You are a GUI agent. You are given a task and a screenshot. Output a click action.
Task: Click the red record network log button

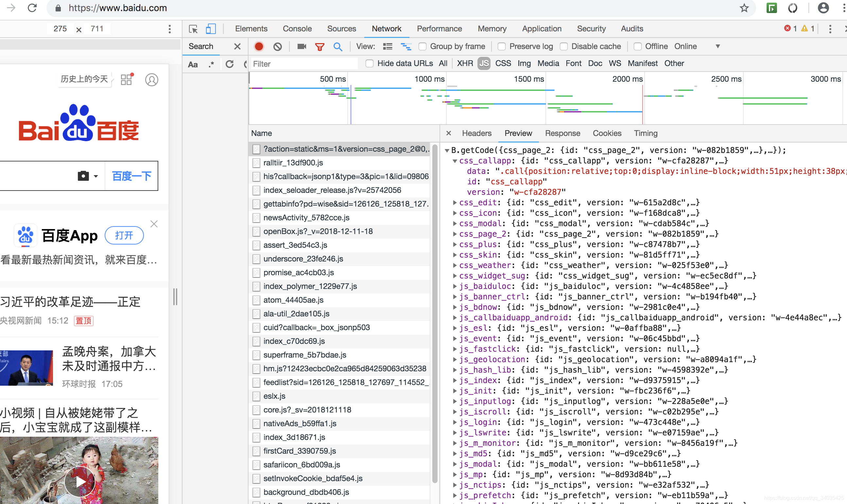pyautogui.click(x=259, y=46)
